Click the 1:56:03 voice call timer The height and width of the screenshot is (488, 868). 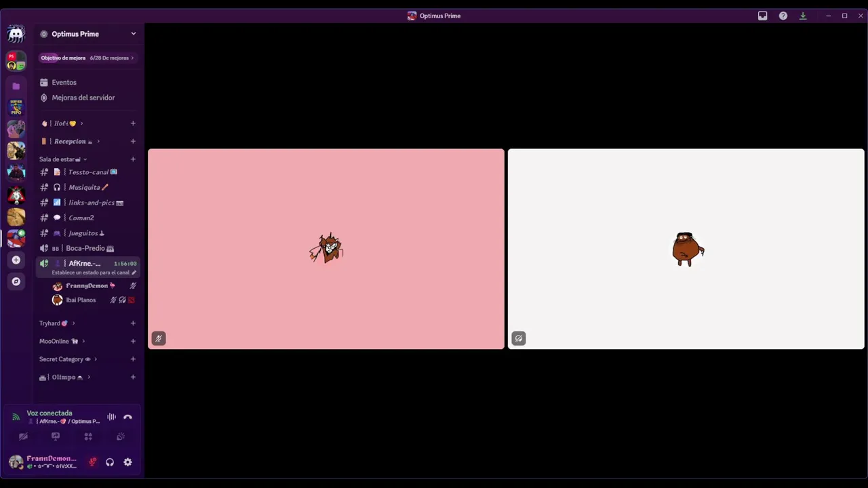coord(125,263)
